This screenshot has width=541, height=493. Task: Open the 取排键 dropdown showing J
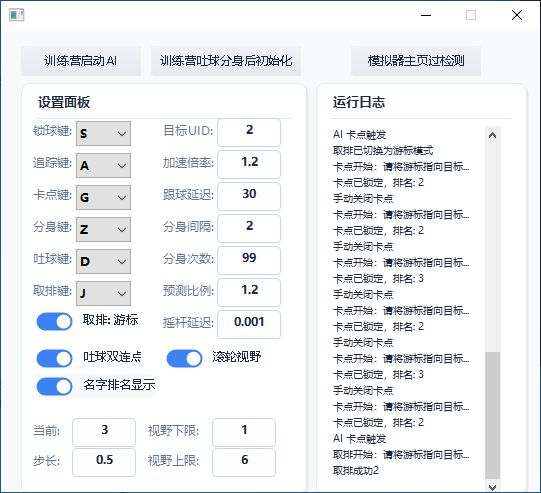click(x=103, y=293)
